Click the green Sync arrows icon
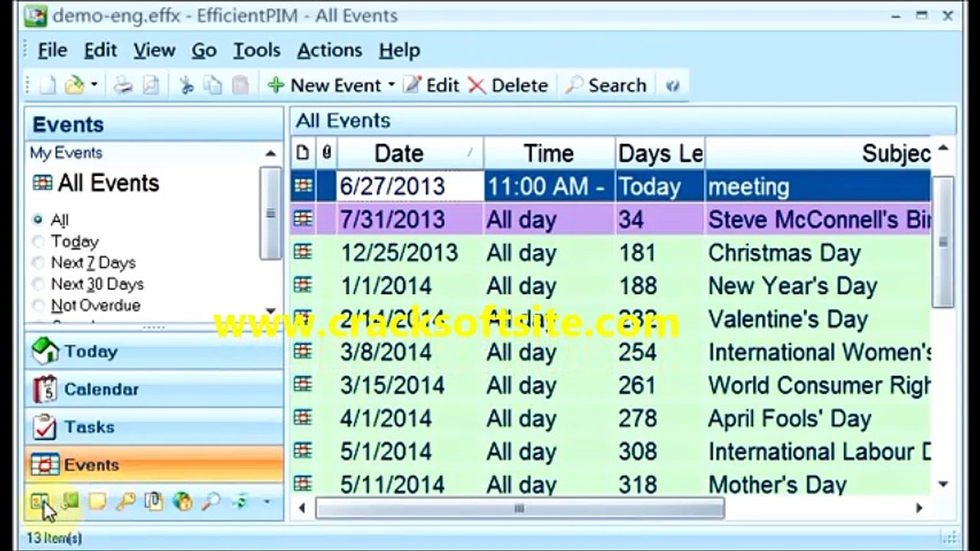980x551 pixels. (x=239, y=502)
